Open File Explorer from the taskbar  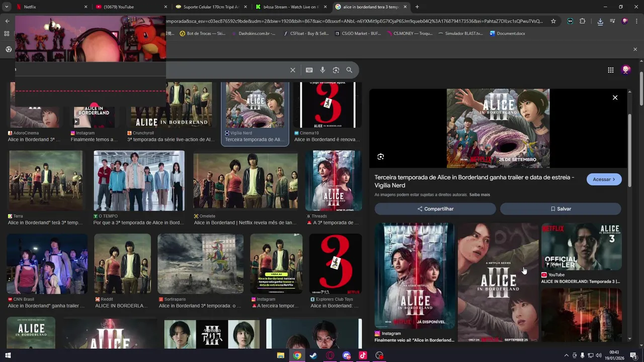pos(280,355)
